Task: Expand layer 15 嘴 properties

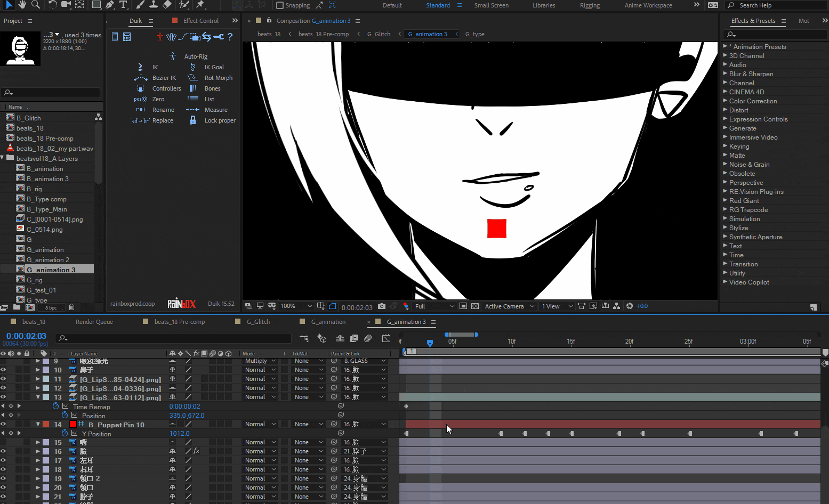Action: tap(38, 442)
